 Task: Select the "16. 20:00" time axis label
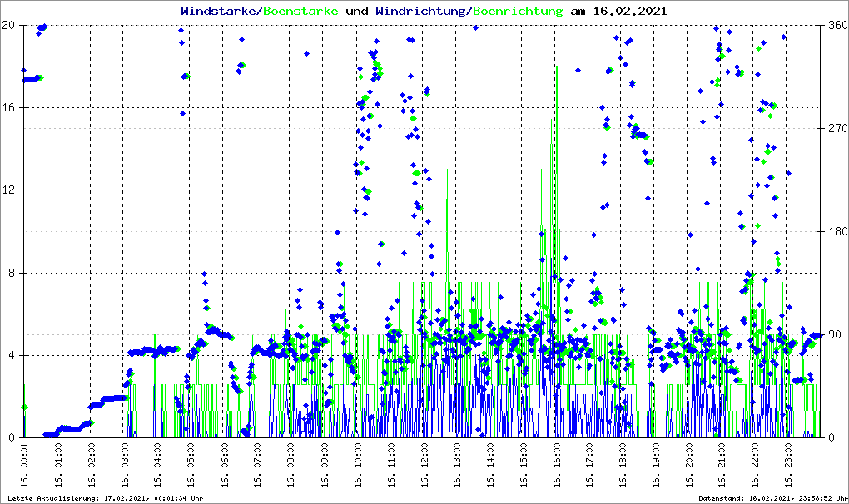[690, 467]
